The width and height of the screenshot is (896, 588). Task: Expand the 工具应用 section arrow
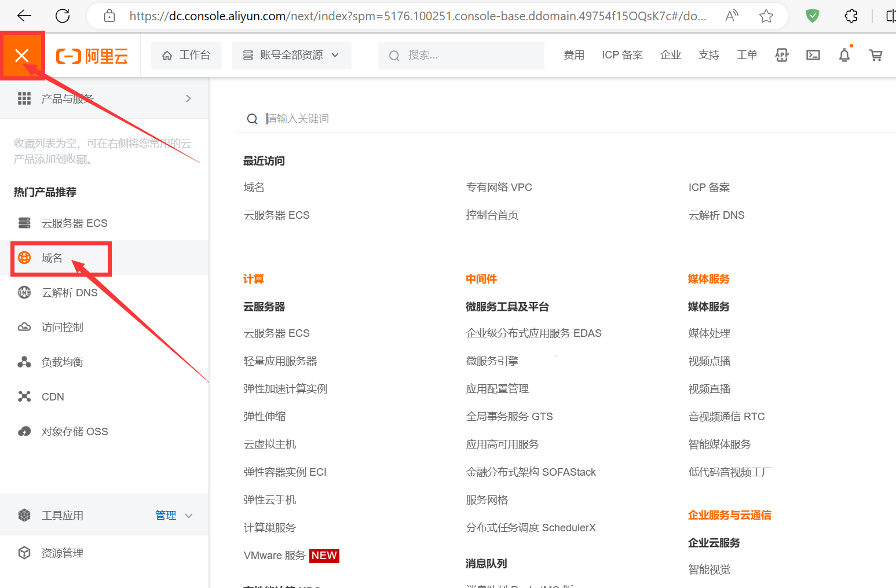point(189,516)
